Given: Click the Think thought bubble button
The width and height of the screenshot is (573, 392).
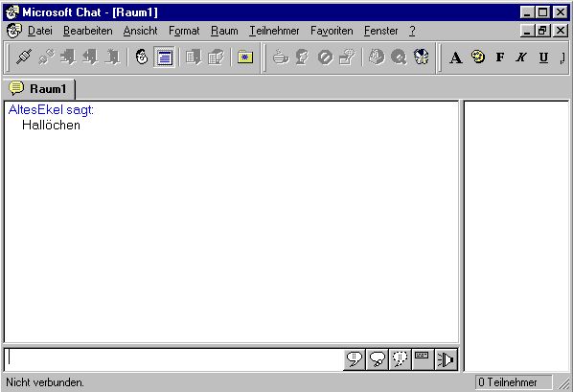Looking at the screenshot, I should pos(378,359).
